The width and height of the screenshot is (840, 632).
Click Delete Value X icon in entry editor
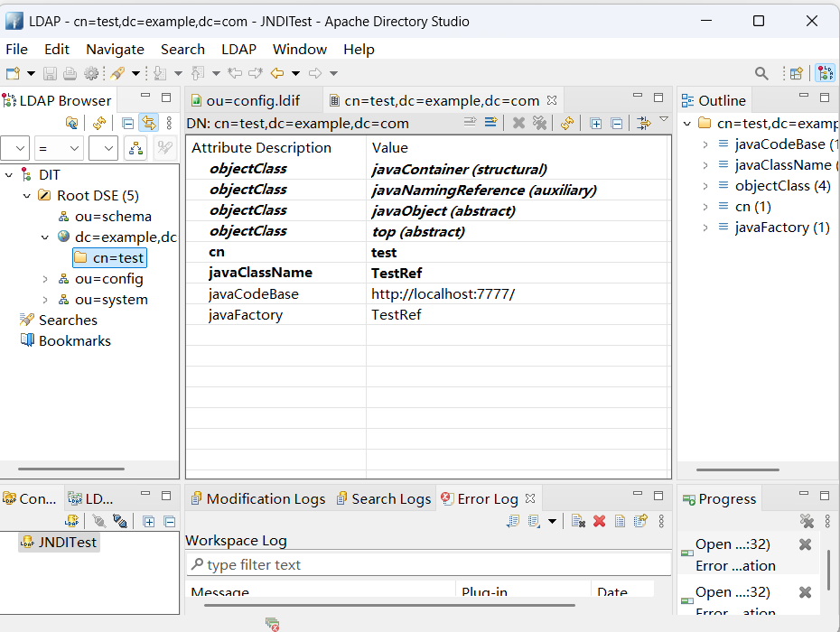click(x=518, y=123)
